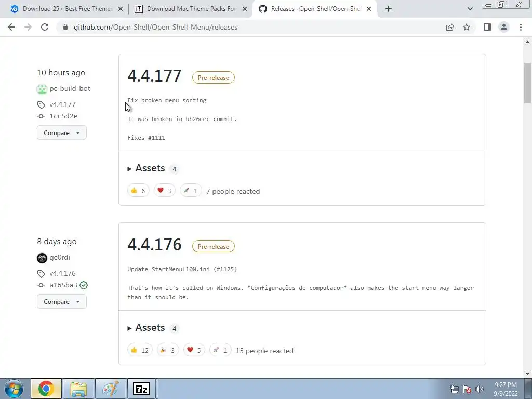Click tag icon beside v4.4.176
This screenshot has width=532, height=399.
pyautogui.click(x=41, y=274)
